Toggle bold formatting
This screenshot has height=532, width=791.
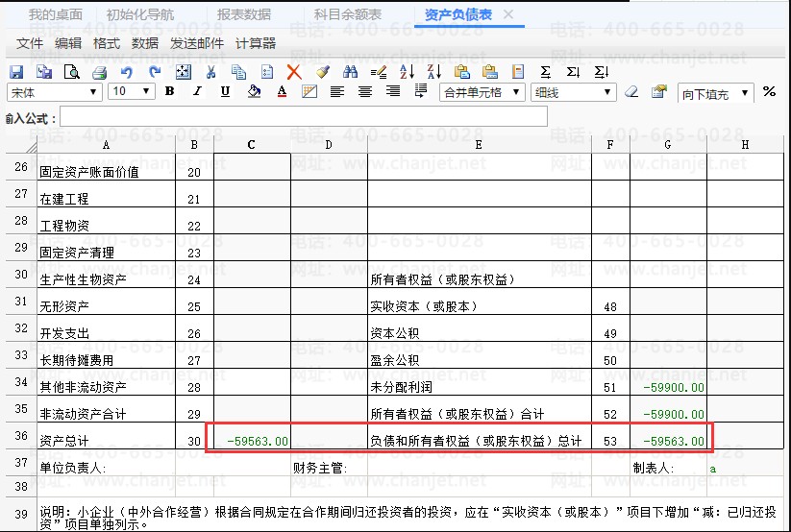pos(169,92)
